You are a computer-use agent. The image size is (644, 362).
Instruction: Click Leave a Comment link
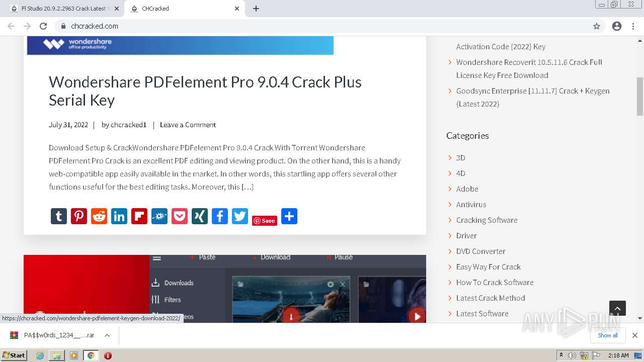tap(188, 125)
